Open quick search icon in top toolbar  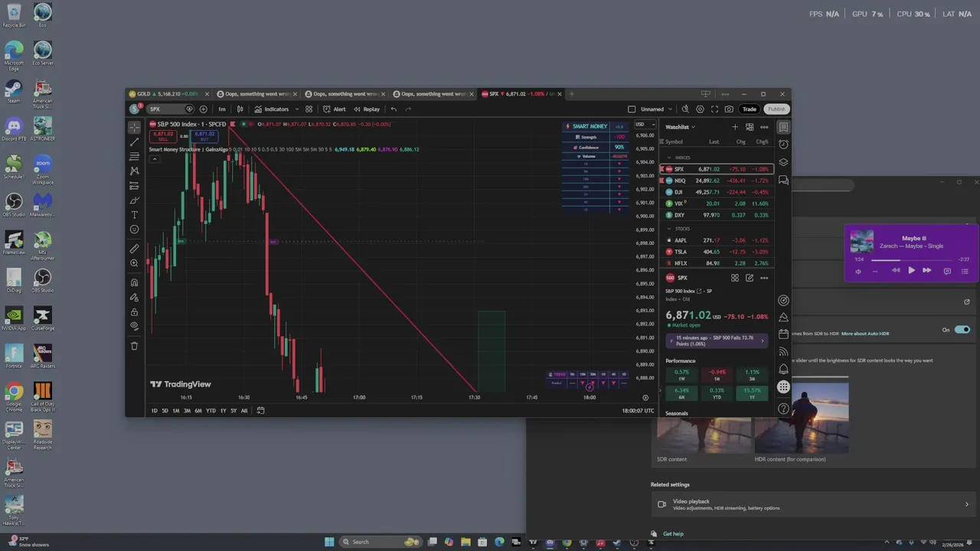pyautogui.click(x=685, y=109)
